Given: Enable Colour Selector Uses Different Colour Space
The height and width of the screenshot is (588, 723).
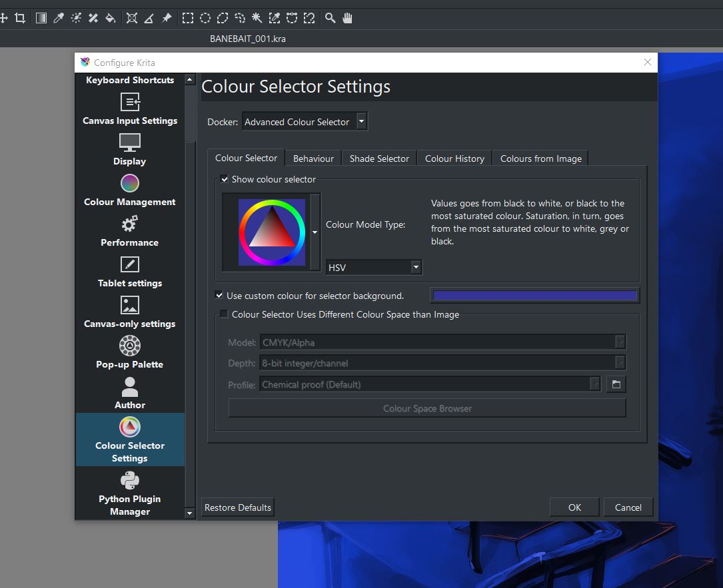Looking at the screenshot, I should pos(225,314).
